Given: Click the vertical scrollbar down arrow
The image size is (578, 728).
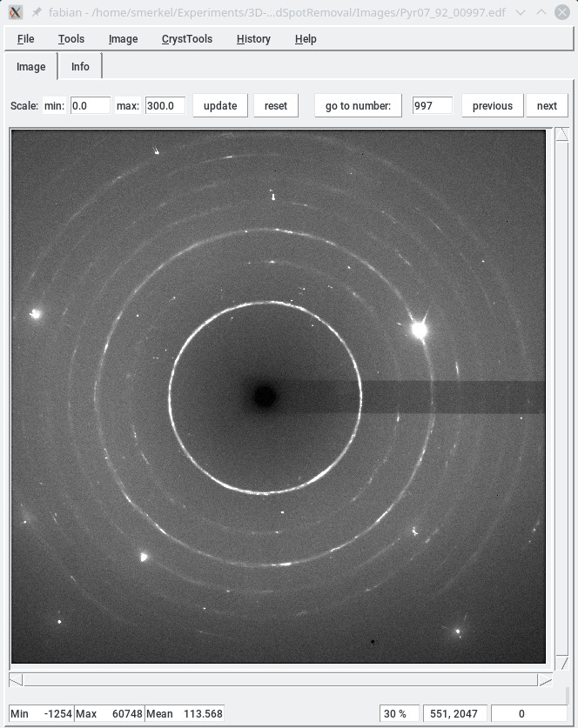Looking at the screenshot, I should click(561, 663).
